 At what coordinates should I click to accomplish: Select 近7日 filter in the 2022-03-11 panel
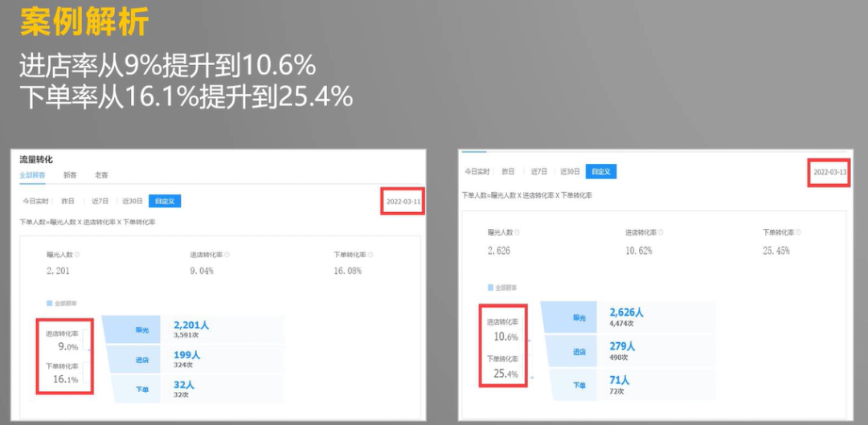tap(100, 202)
